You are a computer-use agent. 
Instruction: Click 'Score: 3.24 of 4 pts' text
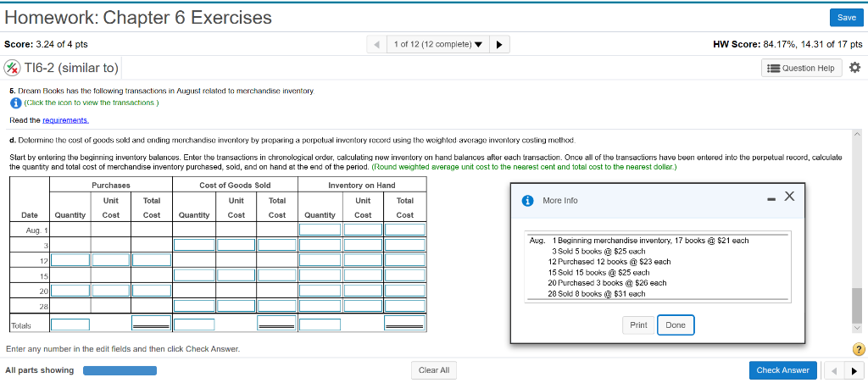(46, 44)
